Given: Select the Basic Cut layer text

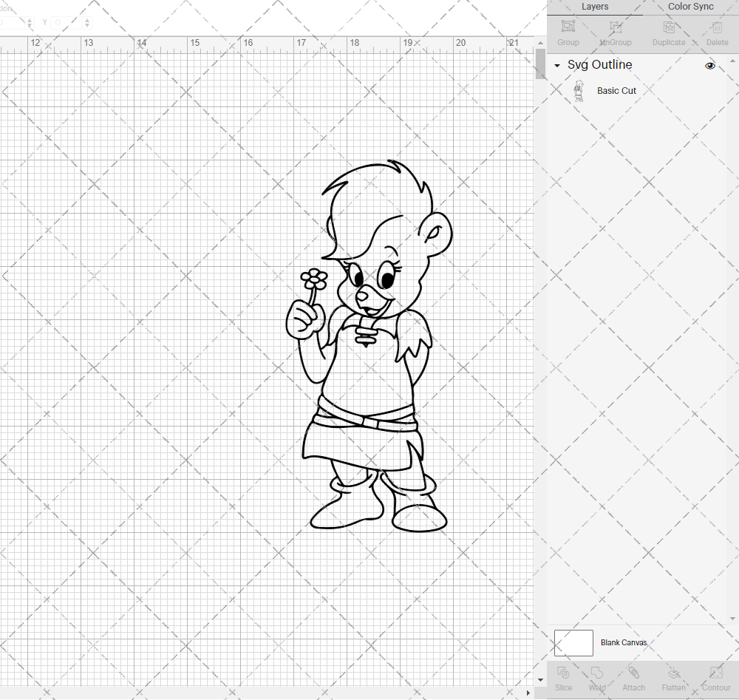Looking at the screenshot, I should click(616, 90).
